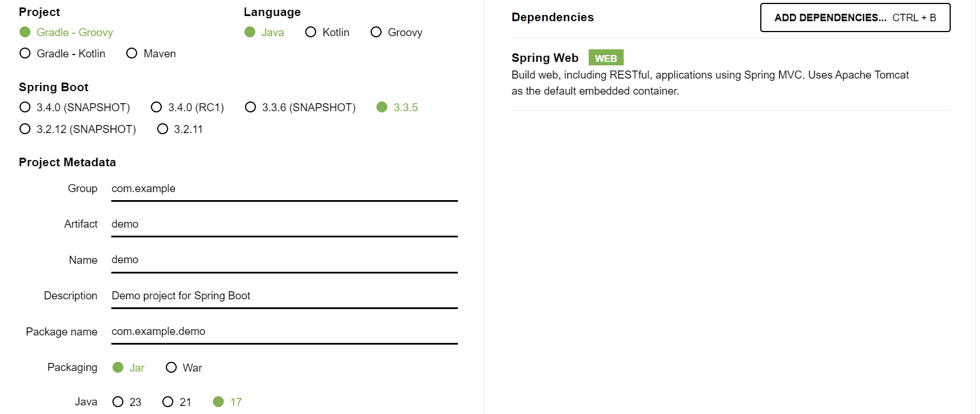Open the Add Dependencies dialog
Screen dimensions: 980x414
854,17
